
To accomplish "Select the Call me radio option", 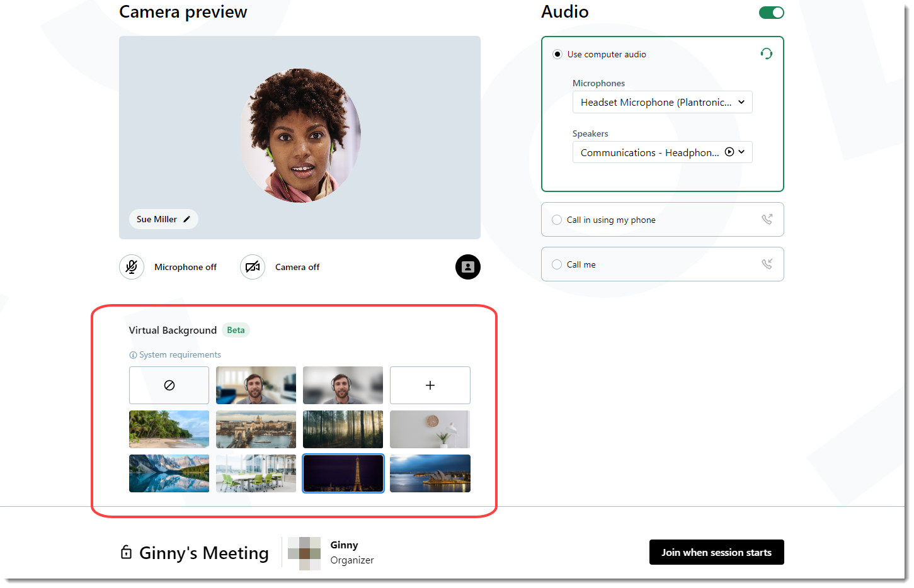I will pyautogui.click(x=557, y=264).
